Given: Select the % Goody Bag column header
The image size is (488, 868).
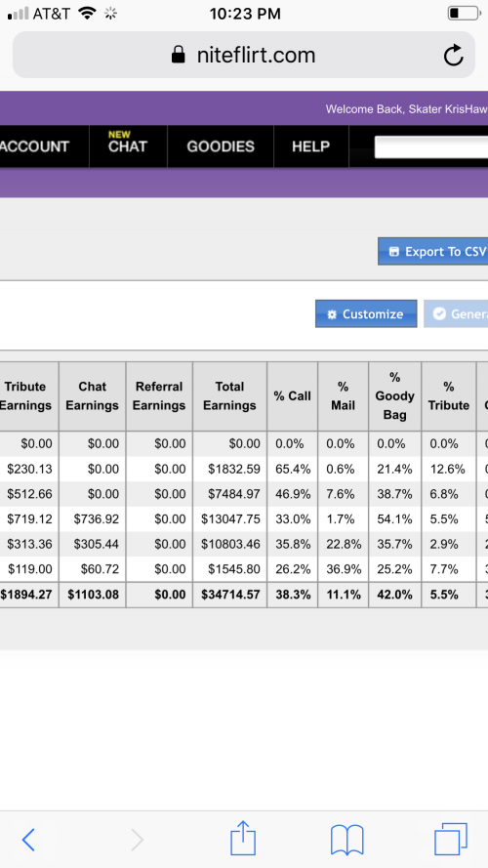Looking at the screenshot, I should (x=394, y=395).
